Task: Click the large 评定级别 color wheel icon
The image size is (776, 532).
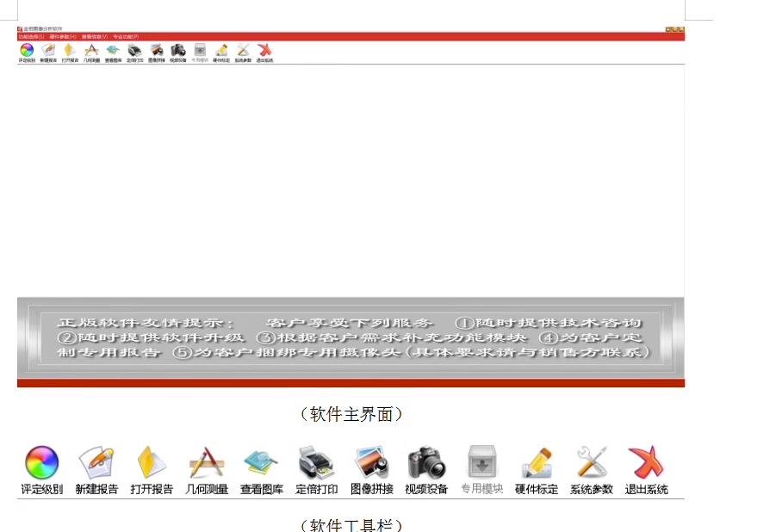Action: tap(41, 463)
